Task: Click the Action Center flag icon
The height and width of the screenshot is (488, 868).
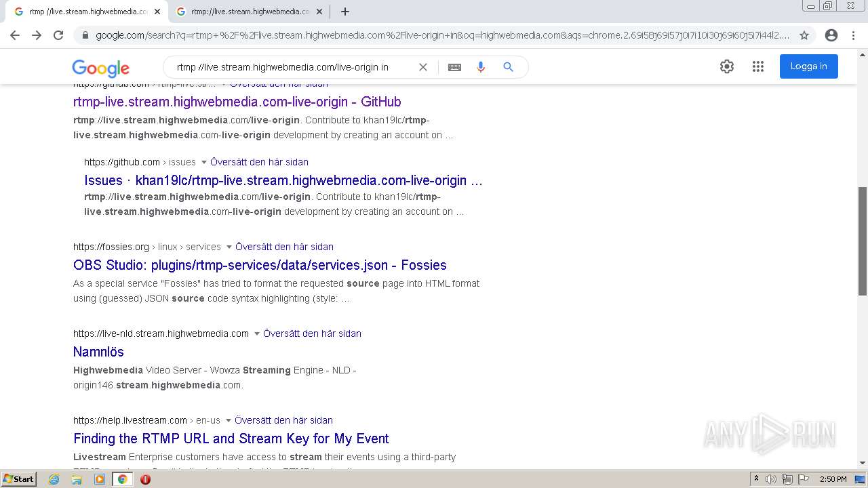Action: (x=802, y=479)
